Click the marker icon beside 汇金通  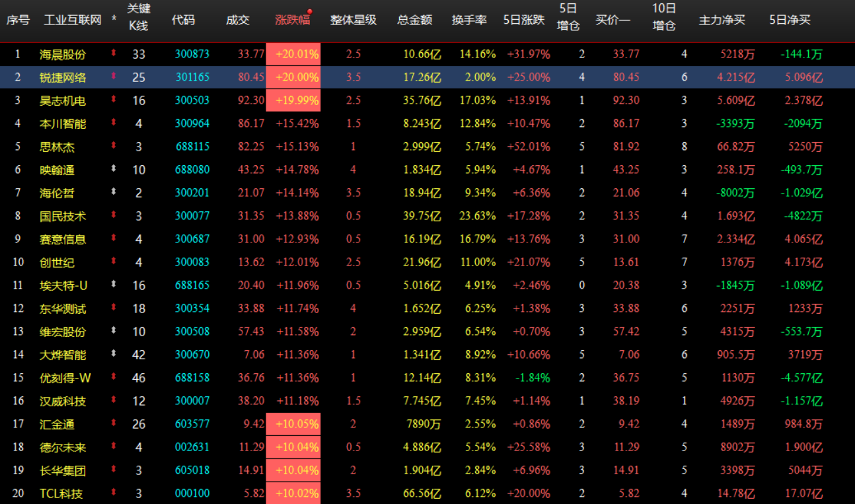[114, 423]
